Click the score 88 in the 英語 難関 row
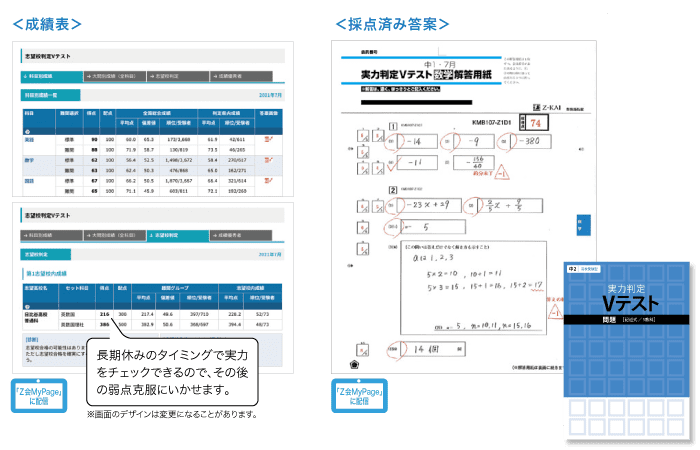 click(x=94, y=150)
